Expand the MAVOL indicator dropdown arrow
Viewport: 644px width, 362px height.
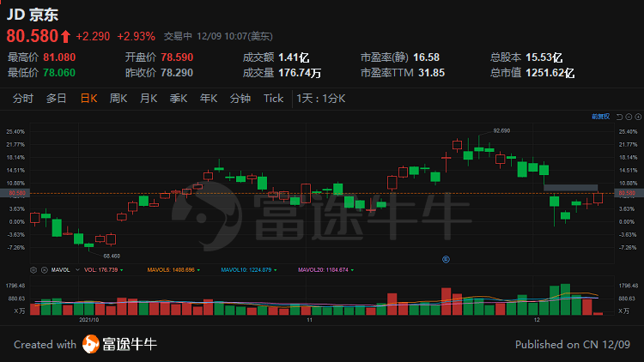point(76,269)
